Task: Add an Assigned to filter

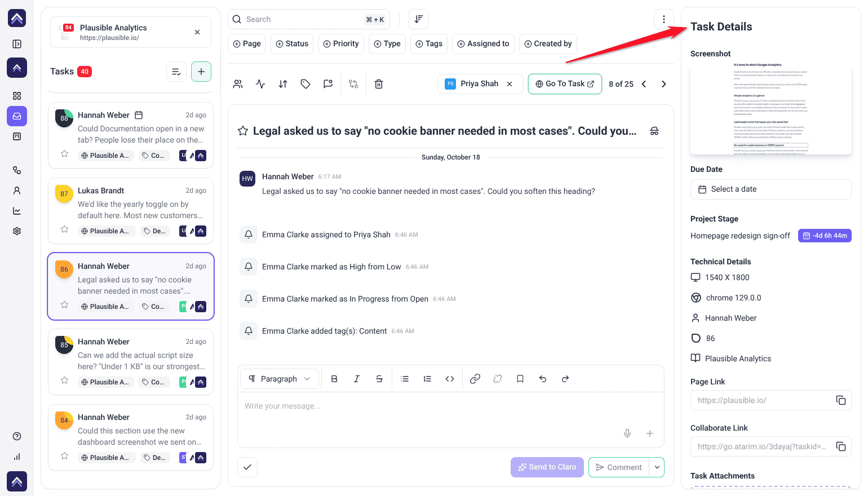Action: click(x=483, y=43)
